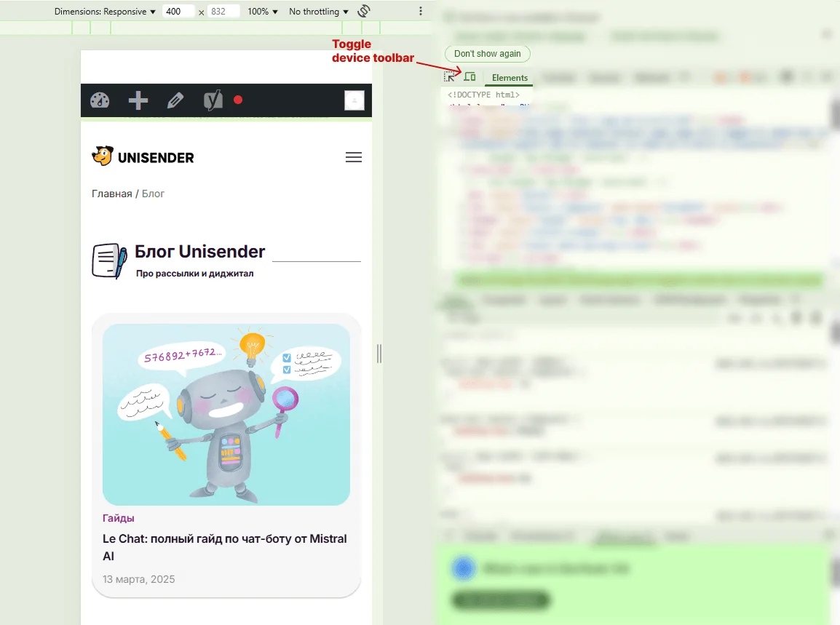Viewport: 840px width, 625px height.
Task: Open the user avatar in admin bar
Action: (x=354, y=100)
